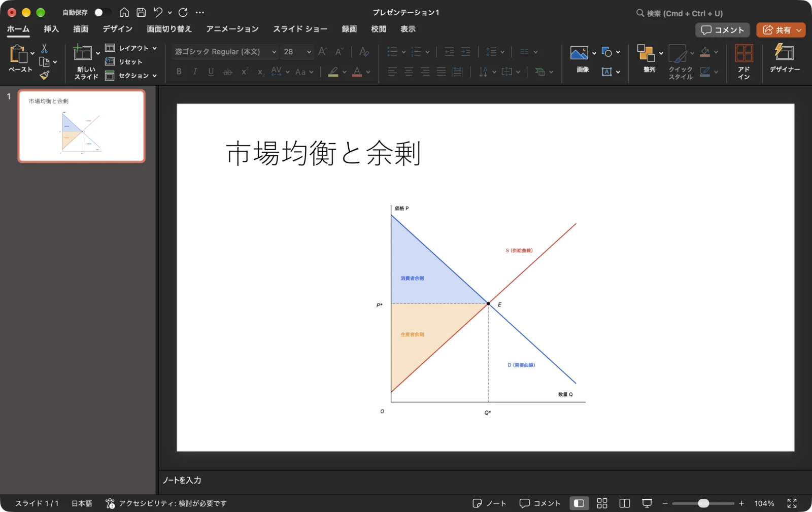Switch to slide sorter grid view

[602, 503]
